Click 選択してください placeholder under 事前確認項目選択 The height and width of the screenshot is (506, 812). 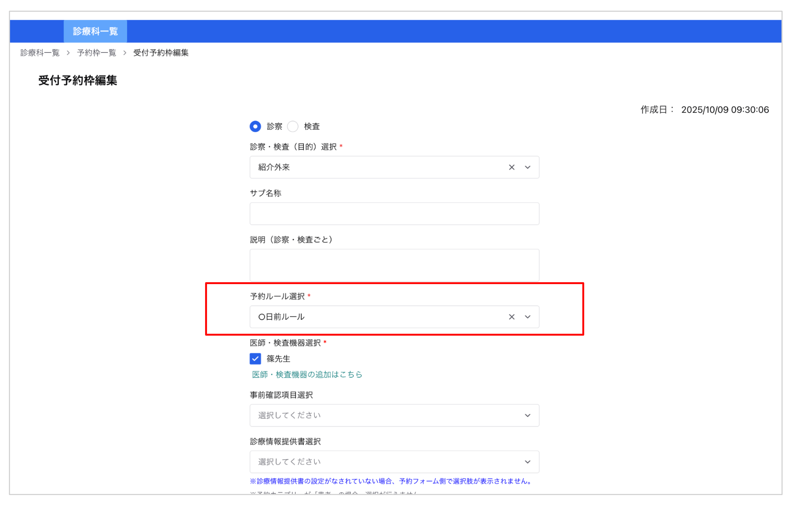289,416
